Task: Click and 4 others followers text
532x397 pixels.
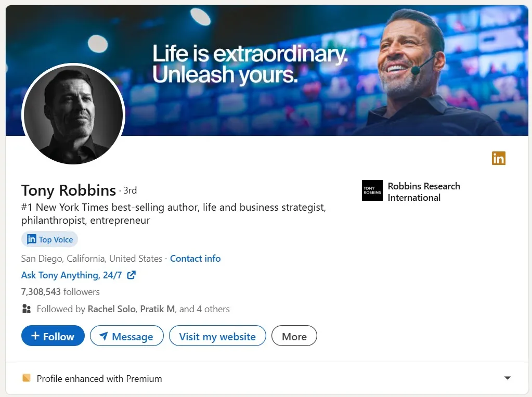Action: pyautogui.click(x=204, y=309)
